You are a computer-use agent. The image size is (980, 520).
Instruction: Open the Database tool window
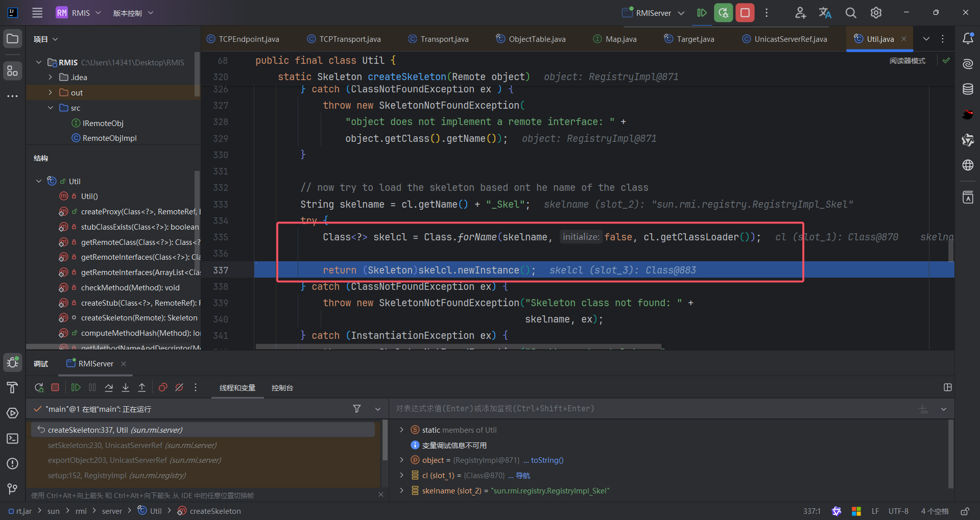pyautogui.click(x=968, y=89)
